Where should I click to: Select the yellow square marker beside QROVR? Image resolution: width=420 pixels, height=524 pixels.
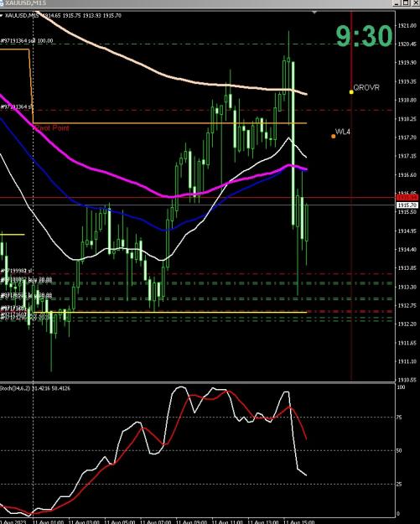point(351,92)
